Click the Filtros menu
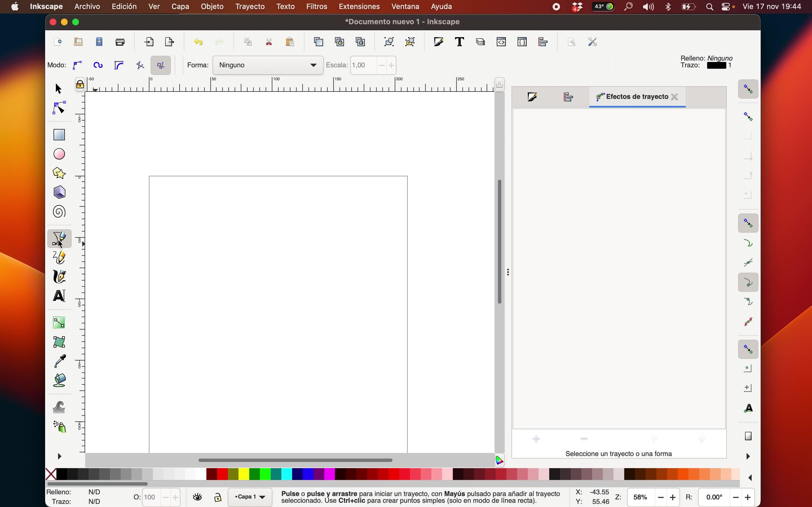 316,6
